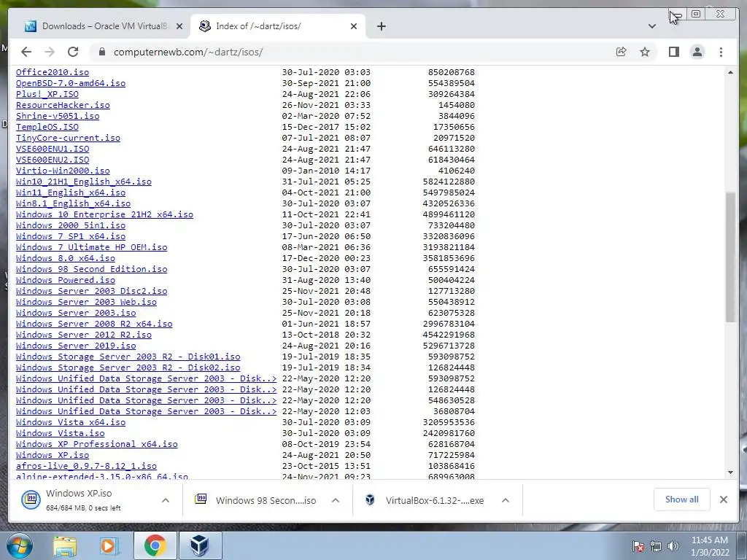Download Windows_7_SP1_x64.iso
The image size is (747, 560).
[71, 237]
